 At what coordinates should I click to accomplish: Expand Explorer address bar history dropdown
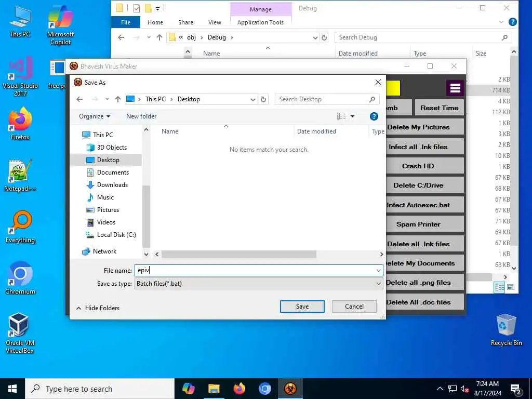315,37
